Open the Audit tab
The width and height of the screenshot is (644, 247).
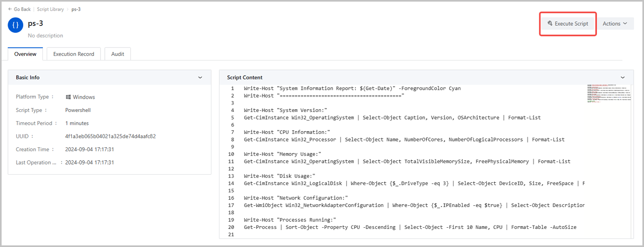click(118, 54)
